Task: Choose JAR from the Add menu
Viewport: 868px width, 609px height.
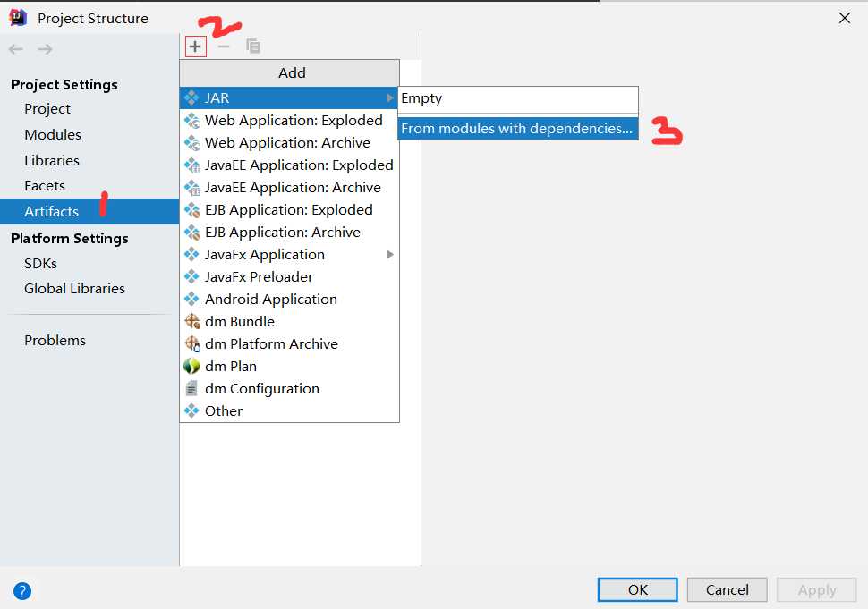Action: (x=289, y=97)
